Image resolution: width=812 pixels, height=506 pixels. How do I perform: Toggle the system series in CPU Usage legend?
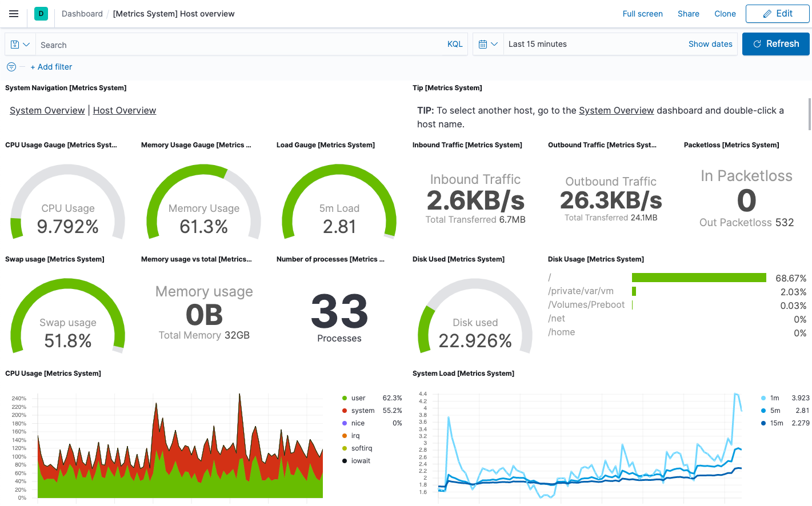(x=362, y=410)
